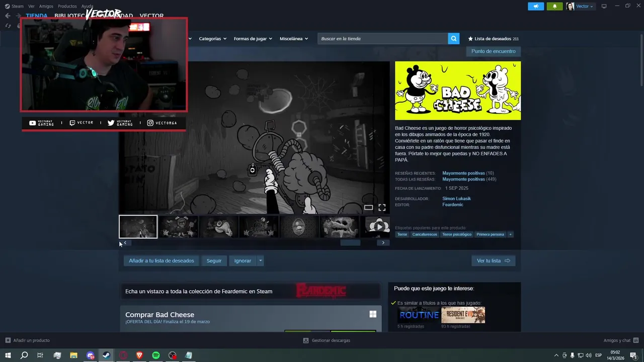Expand the Formas de jugar dropdown

click(253, 39)
